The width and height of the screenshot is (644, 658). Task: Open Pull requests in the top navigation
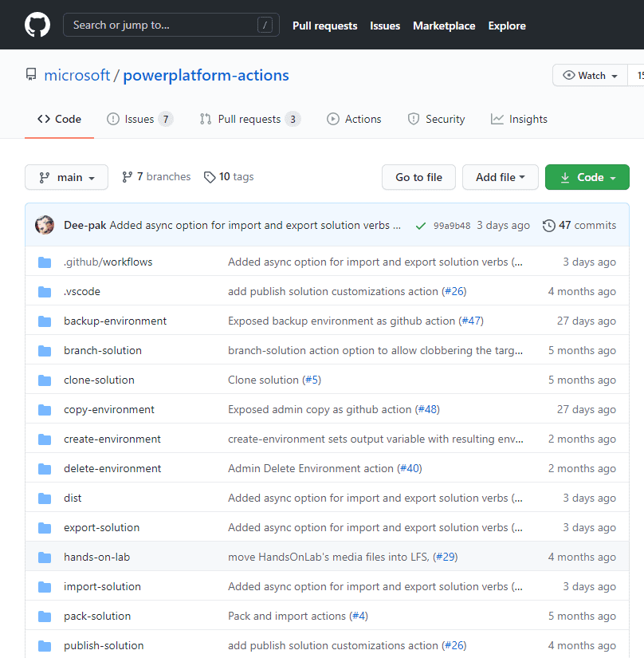[325, 26]
